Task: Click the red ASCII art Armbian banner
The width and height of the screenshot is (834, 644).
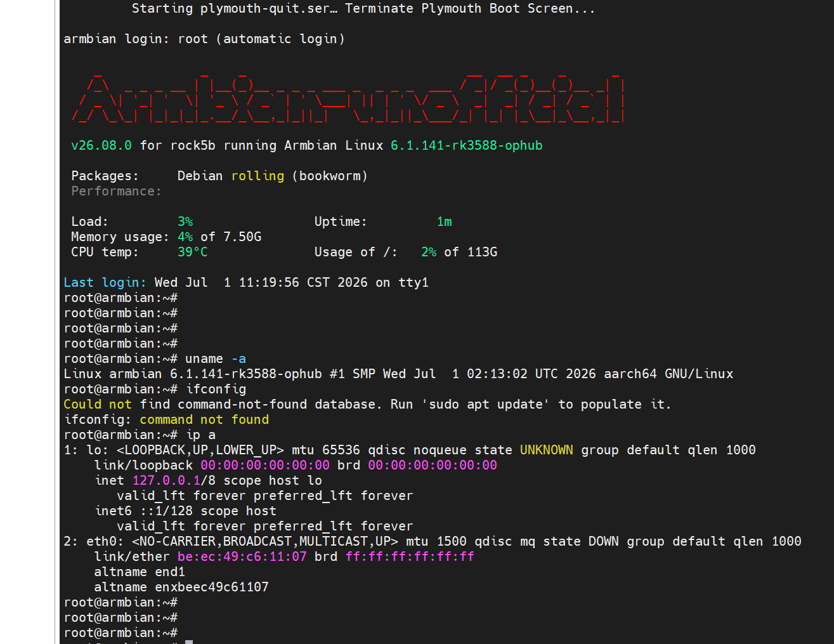Action: pos(348,98)
